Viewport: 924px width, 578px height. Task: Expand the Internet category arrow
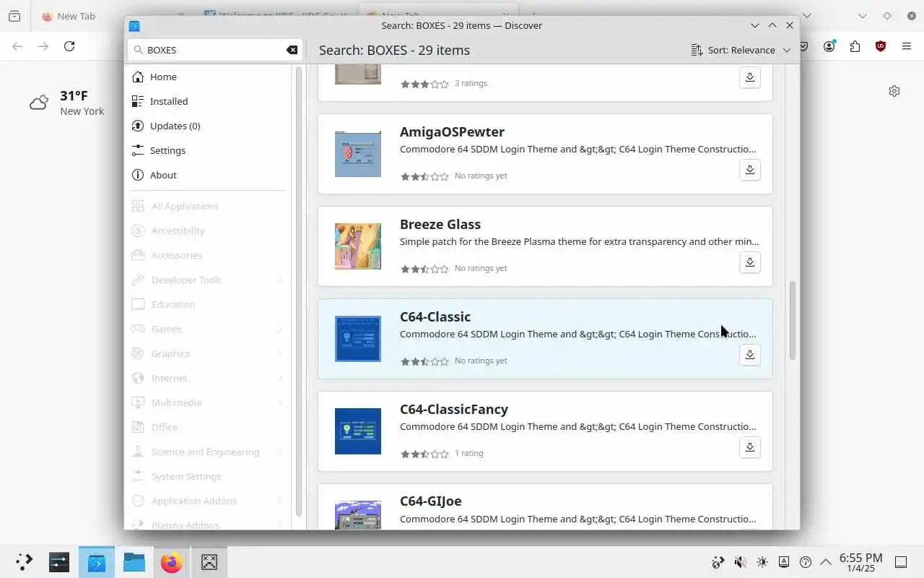279,378
